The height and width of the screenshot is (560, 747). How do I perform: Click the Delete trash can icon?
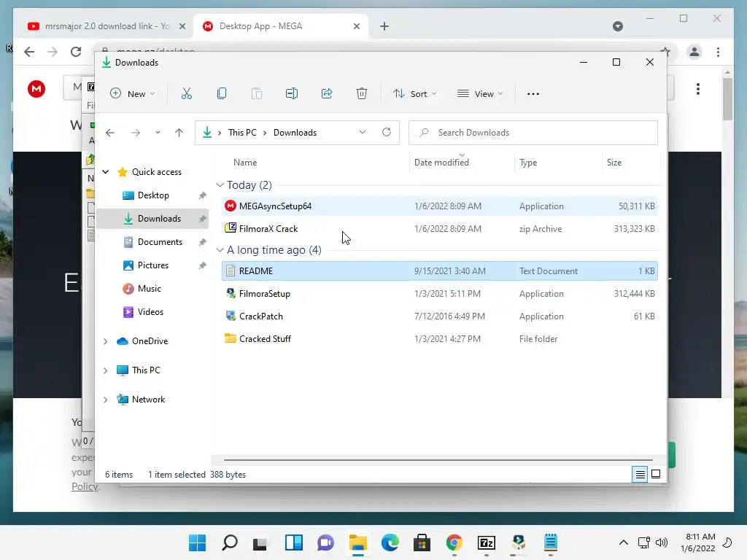pyautogui.click(x=362, y=94)
